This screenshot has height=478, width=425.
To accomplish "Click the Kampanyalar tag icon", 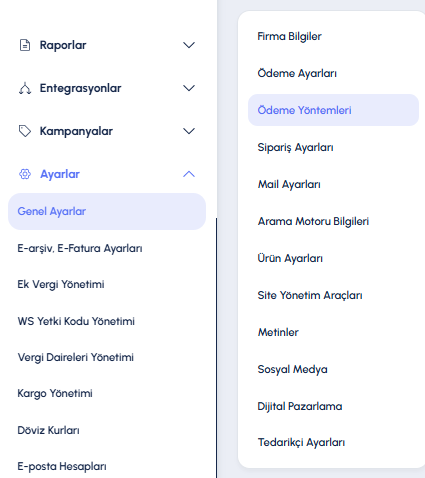I will point(25,131).
